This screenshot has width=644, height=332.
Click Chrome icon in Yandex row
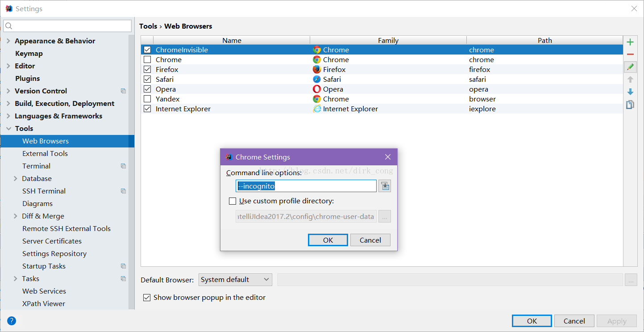coord(317,99)
